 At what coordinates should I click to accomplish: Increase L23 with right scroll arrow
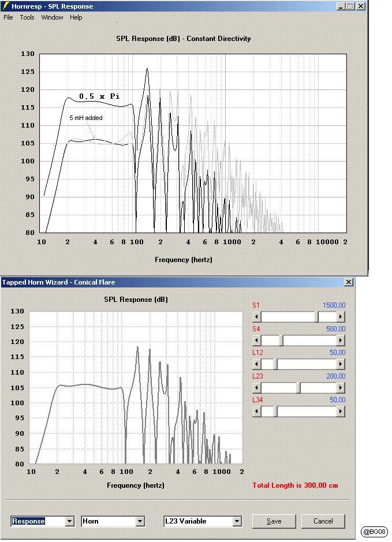point(341,388)
